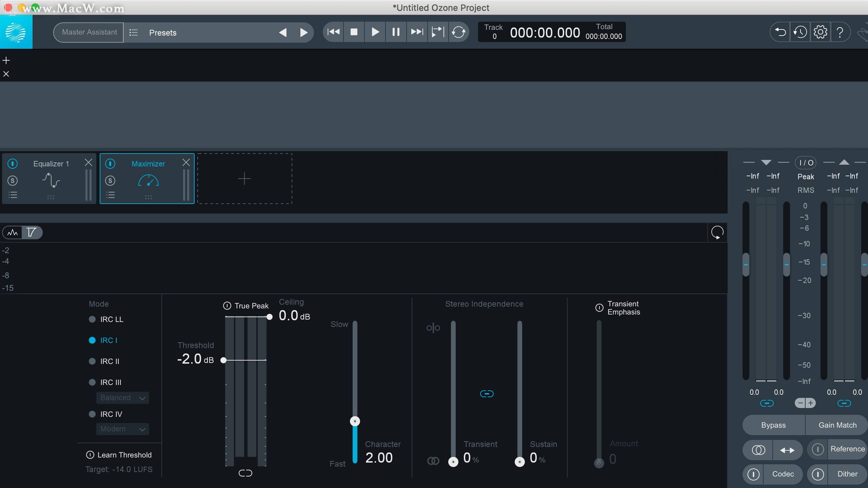Toggle Maximizer module power
The height and width of the screenshot is (488, 868).
[x=110, y=164]
